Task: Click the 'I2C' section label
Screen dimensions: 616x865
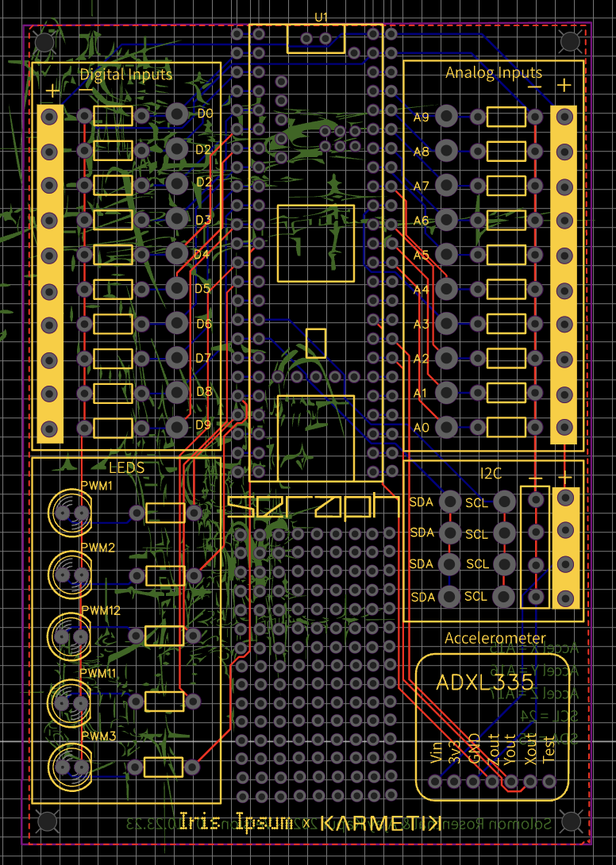Action: (x=490, y=473)
